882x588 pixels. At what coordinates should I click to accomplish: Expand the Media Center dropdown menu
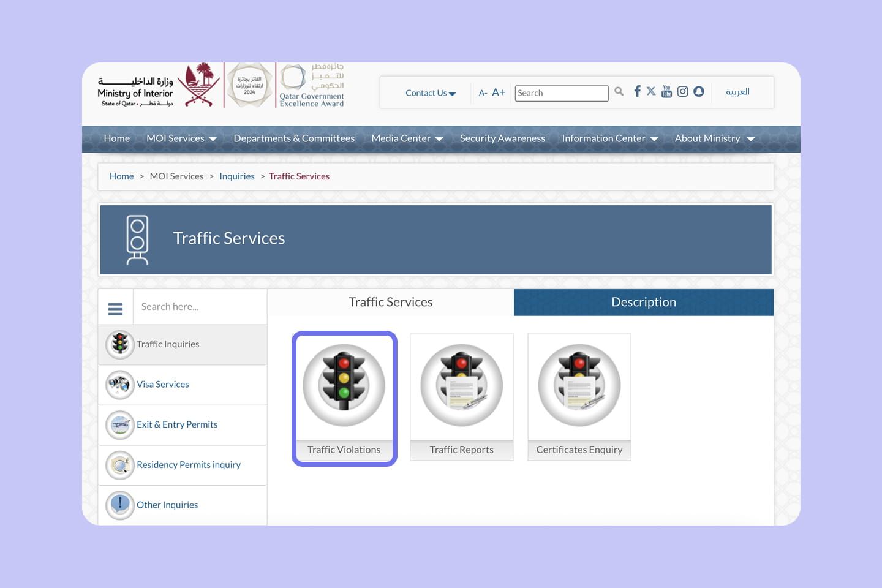[407, 139]
